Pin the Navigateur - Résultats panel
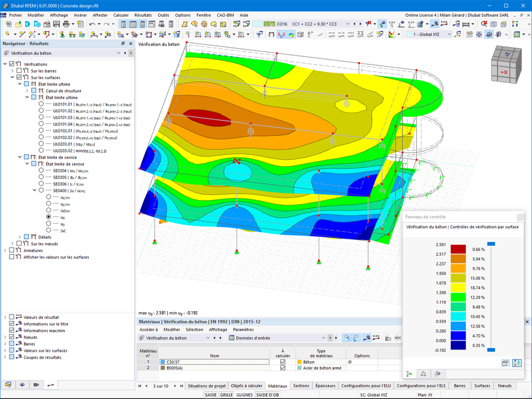 [123, 43]
